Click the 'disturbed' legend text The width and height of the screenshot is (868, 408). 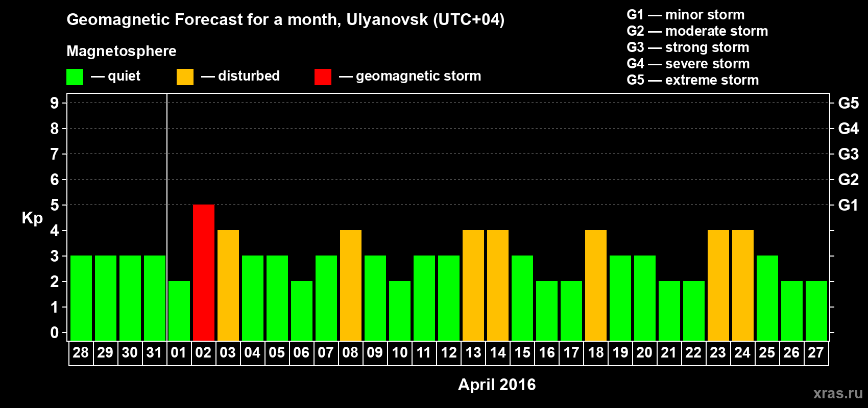click(249, 76)
